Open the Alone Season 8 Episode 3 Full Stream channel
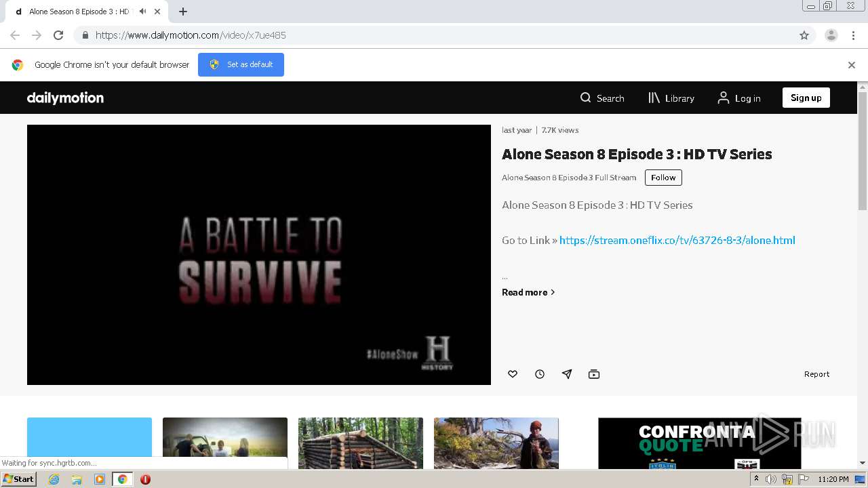This screenshot has height=488, width=868. pyautogui.click(x=569, y=178)
